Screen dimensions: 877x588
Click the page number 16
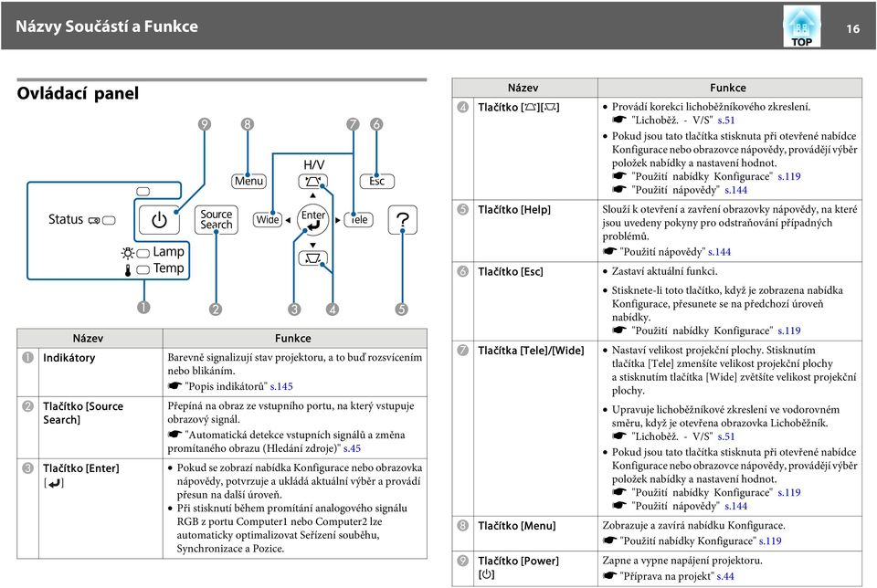point(852,28)
